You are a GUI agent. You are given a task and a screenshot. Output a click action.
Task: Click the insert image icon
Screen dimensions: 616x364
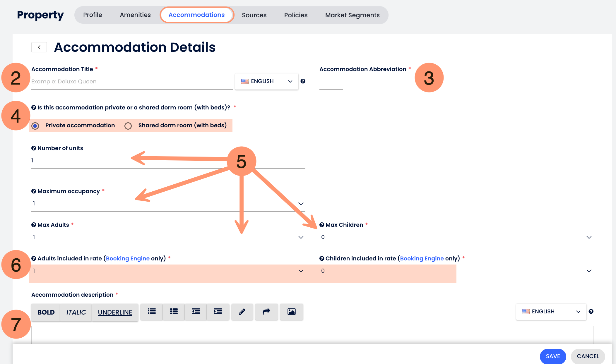[x=291, y=312]
